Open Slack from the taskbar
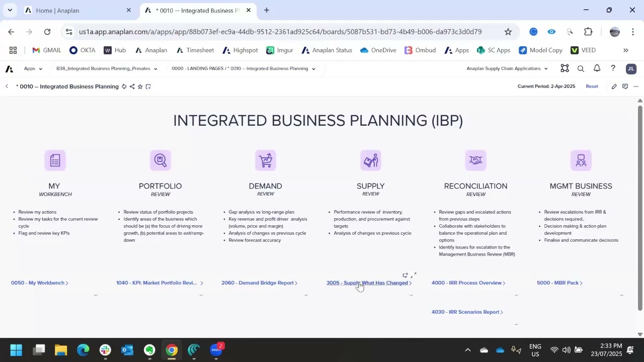 pyautogui.click(x=105, y=350)
